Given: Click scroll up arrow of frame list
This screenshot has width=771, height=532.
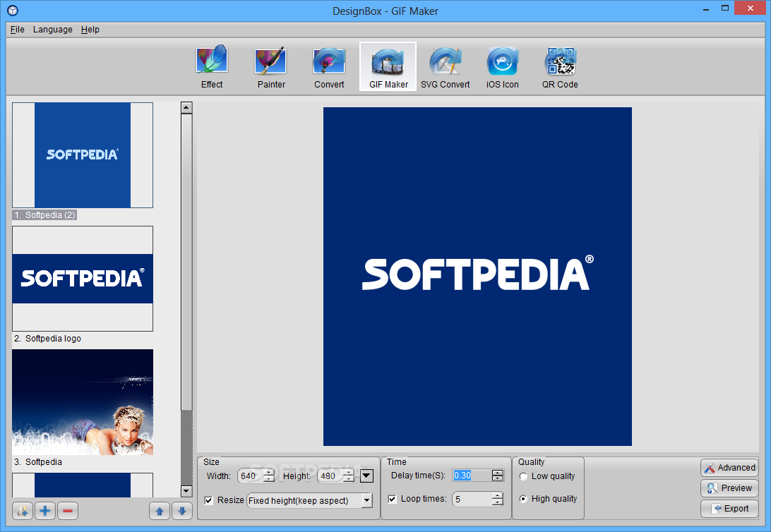Looking at the screenshot, I should [x=186, y=107].
